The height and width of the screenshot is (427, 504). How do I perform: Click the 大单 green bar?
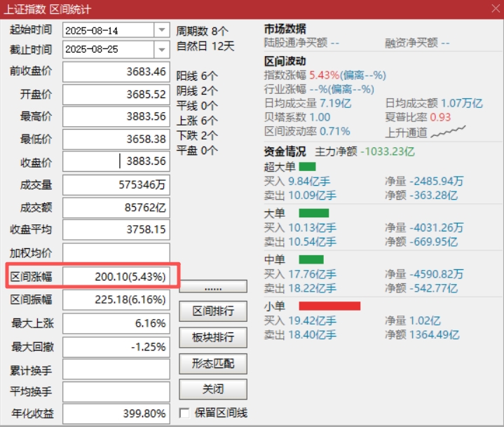click(x=314, y=213)
